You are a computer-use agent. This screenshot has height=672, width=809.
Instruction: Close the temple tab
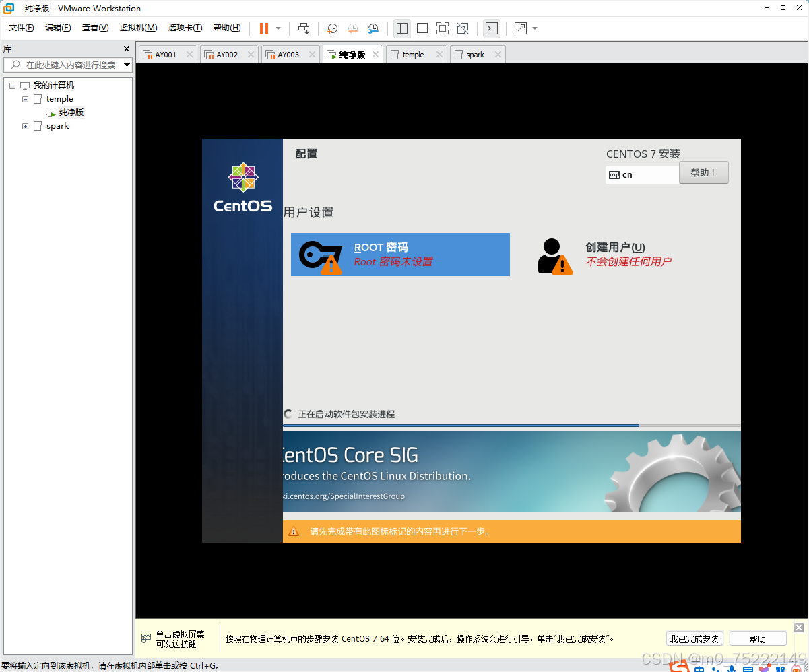(x=439, y=55)
